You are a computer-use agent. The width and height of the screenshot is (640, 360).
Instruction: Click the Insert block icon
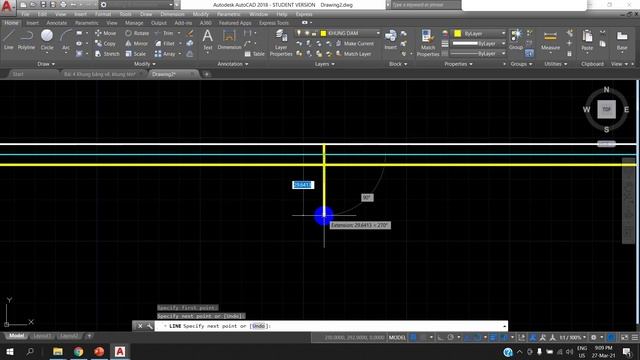tap(391, 40)
